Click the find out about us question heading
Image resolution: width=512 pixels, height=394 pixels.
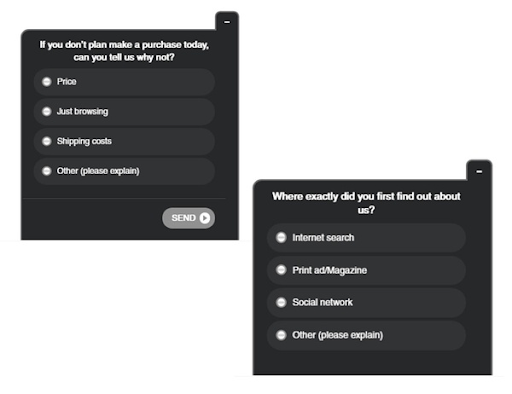366,203
